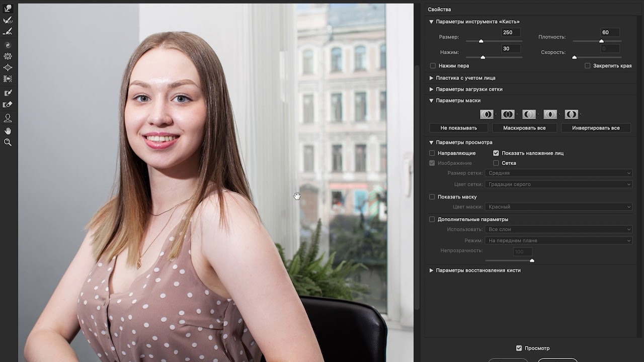Select the Hand tool in toolbar
644x362 pixels.
(8, 131)
